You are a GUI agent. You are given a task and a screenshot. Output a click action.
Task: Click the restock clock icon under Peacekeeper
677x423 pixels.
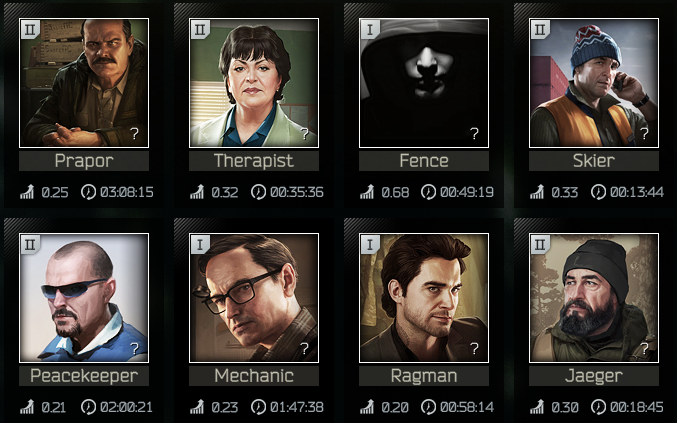coord(89,407)
